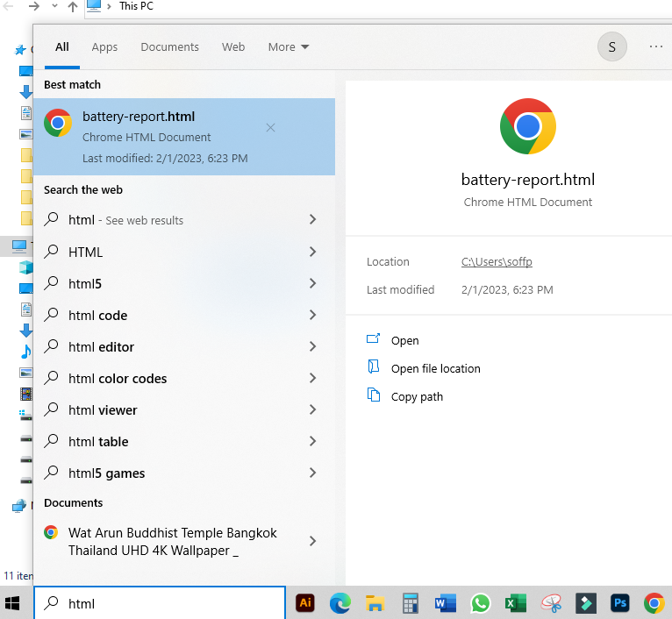Expand arrow for html5 suggestion

tap(313, 283)
